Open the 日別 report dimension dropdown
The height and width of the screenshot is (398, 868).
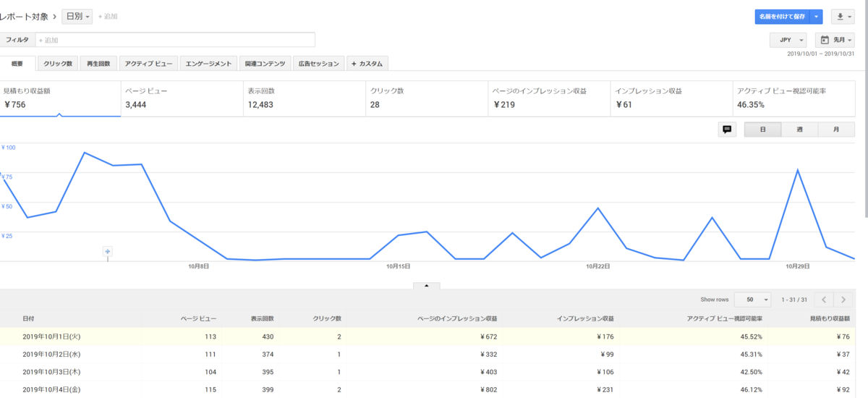[77, 16]
